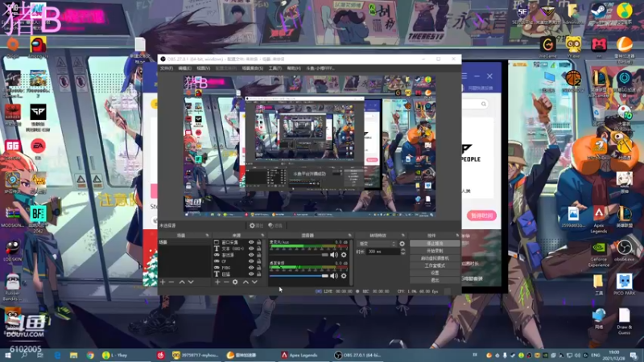Click the start recording button
The height and width of the screenshot is (362, 644).
pyautogui.click(x=435, y=251)
